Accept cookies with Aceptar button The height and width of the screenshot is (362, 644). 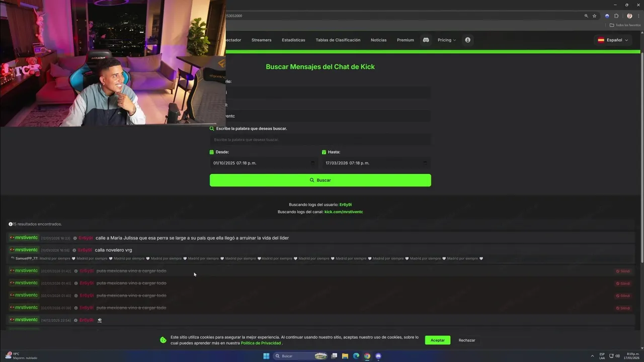click(x=438, y=340)
